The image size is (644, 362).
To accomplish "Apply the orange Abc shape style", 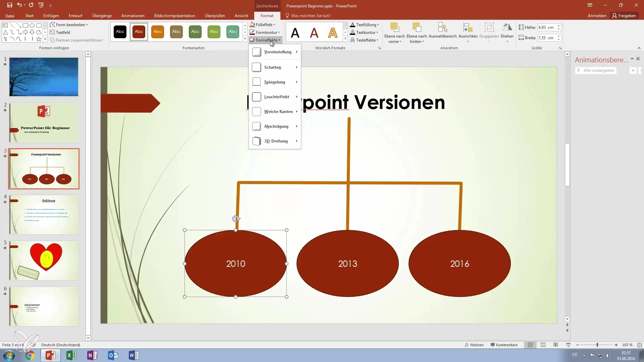I will (158, 32).
